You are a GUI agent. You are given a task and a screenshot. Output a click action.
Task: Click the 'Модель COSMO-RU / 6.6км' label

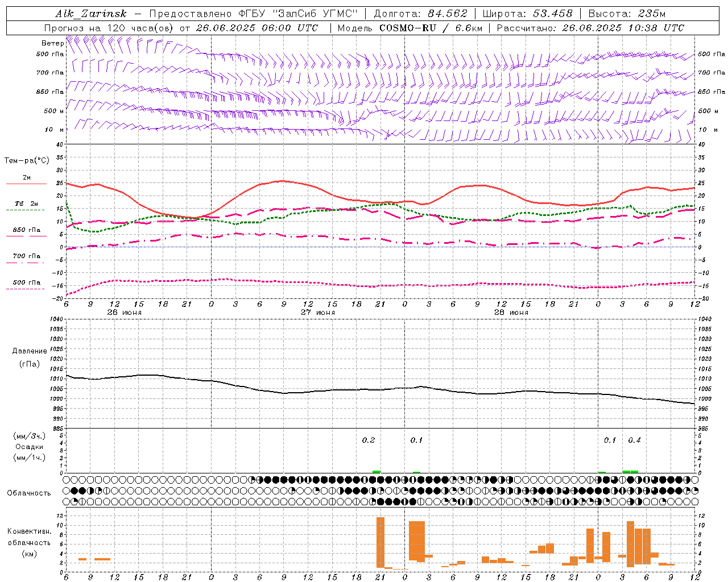point(410,28)
